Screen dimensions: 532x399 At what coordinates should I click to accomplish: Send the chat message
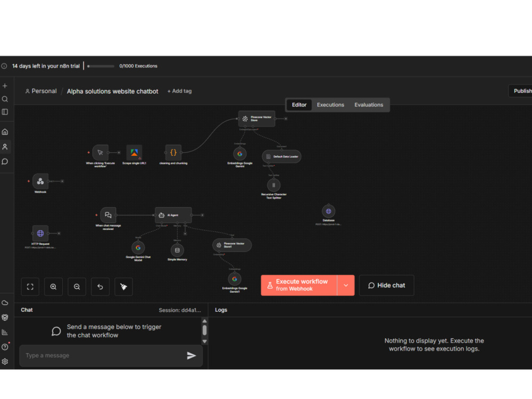(192, 355)
